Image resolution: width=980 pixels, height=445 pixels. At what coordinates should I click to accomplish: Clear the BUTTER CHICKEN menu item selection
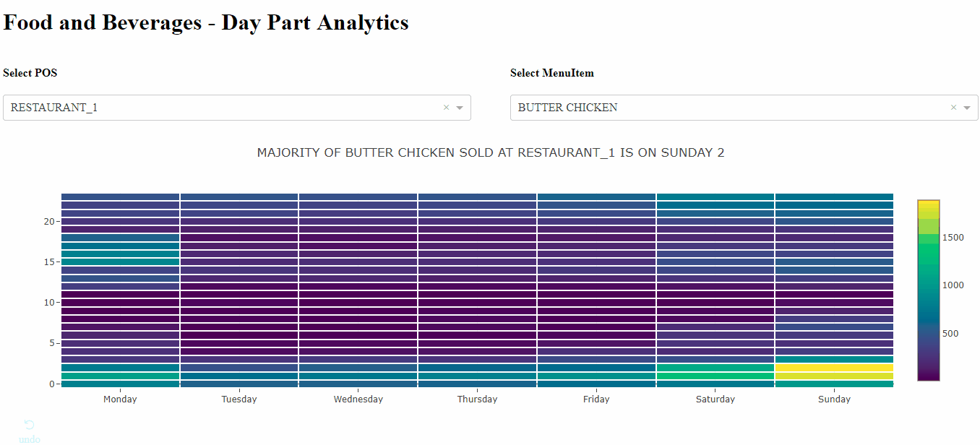(x=953, y=108)
